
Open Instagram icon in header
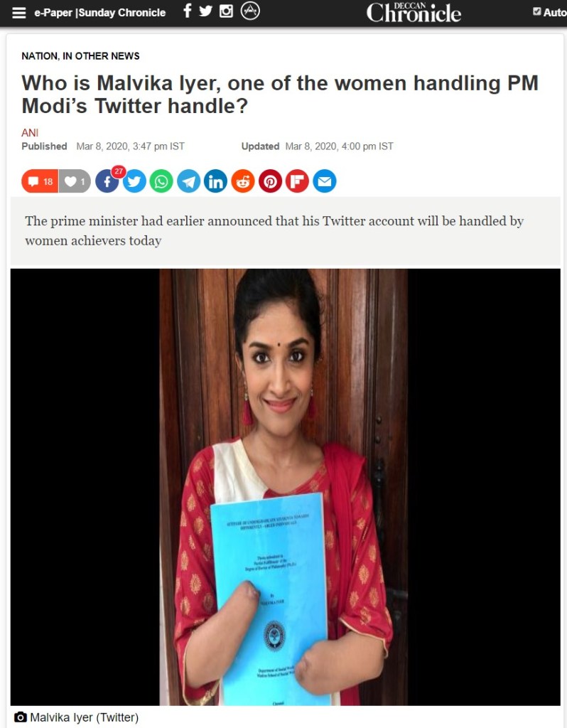[226, 11]
